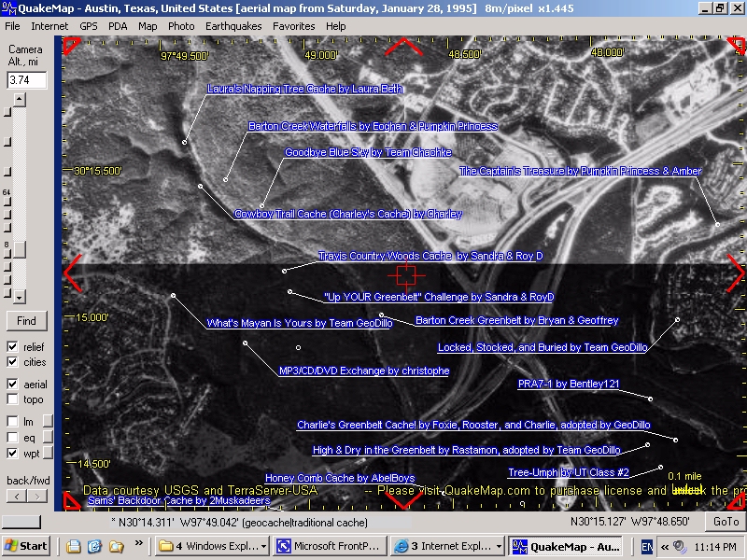Enable the topo map checkbox

tap(12, 399)
